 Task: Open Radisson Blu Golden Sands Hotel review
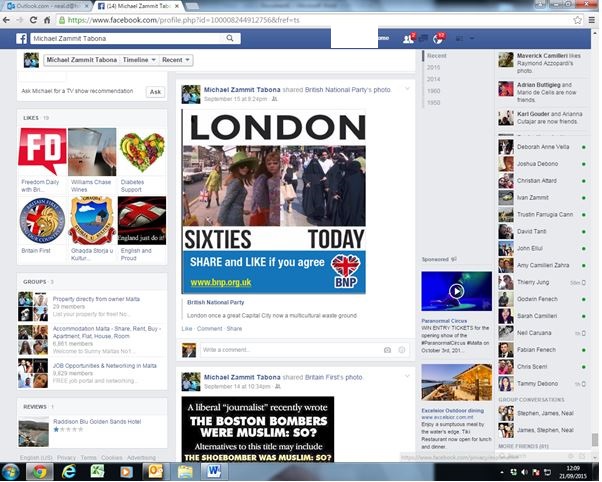97,422
